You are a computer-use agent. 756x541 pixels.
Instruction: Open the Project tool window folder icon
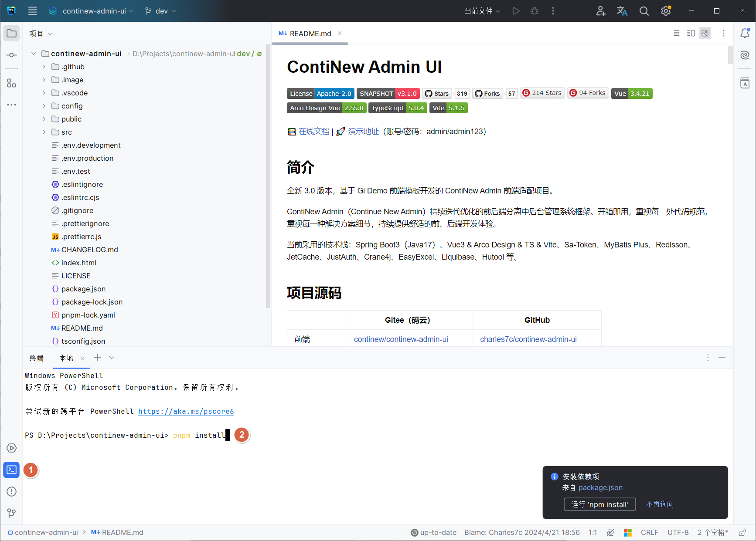coord(12,34)
